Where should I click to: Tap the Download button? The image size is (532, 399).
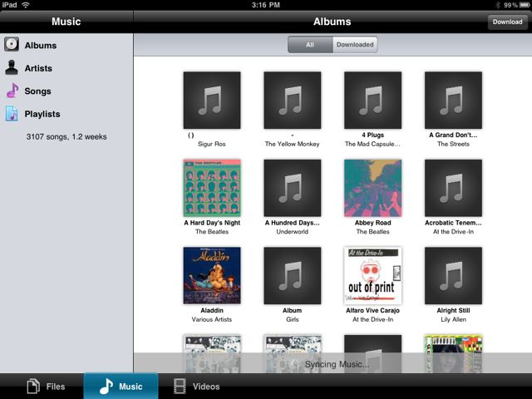(x=507, y=22)
